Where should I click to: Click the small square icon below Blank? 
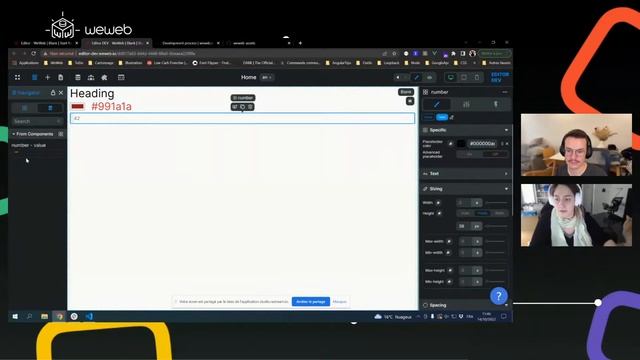(x=410, y=101)
